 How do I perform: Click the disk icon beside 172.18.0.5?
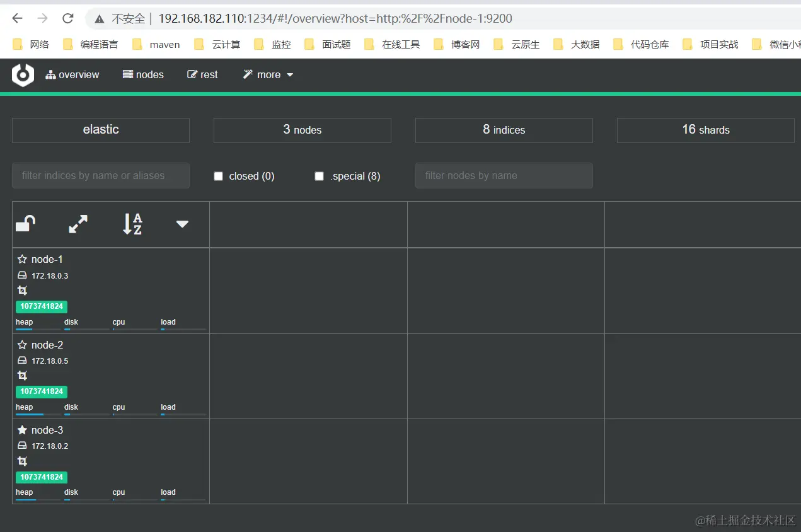(22, 361)
